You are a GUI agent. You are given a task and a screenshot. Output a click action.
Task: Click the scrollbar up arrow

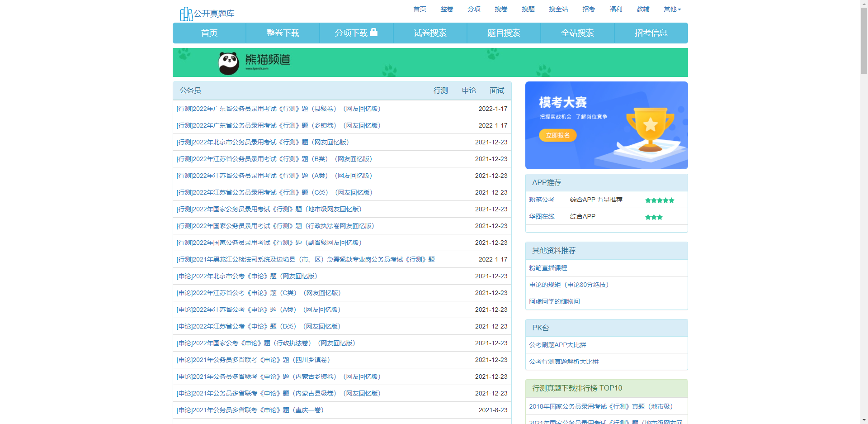click(864, 4)
